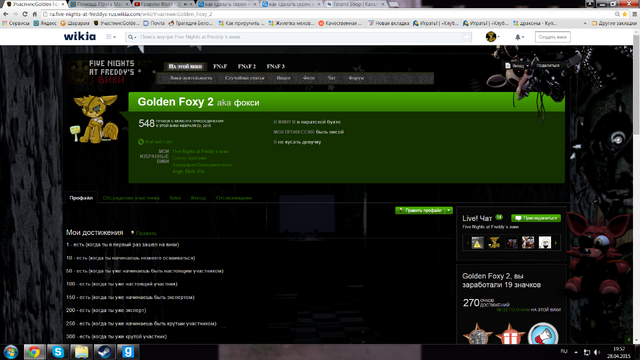Viewport: 640px width, 360px height.
Task: Open the edit profile button arrow dropdown
Action: [449, 210]
